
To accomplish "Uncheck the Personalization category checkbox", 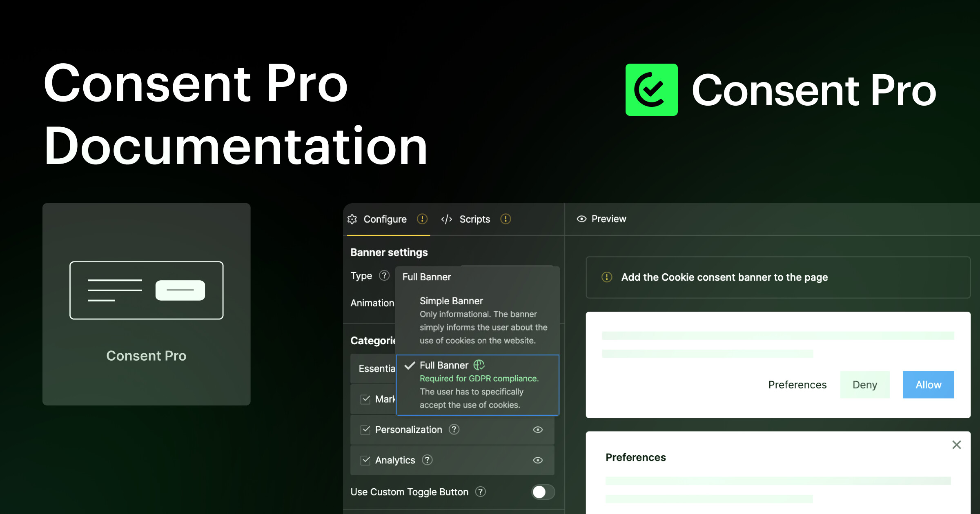I will click(x=365, y=430).
